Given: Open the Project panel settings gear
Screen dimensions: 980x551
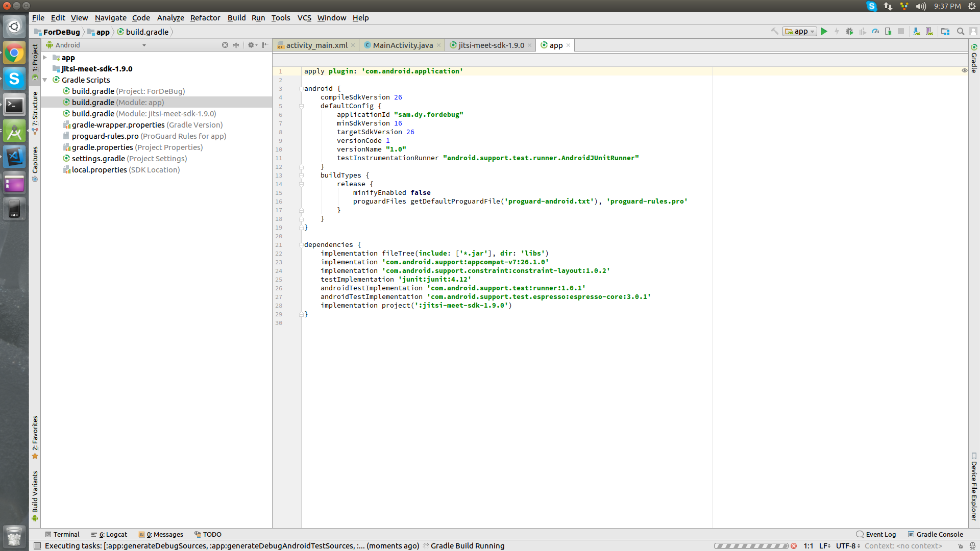Looking at the screenshot, I should click(252, 45).
